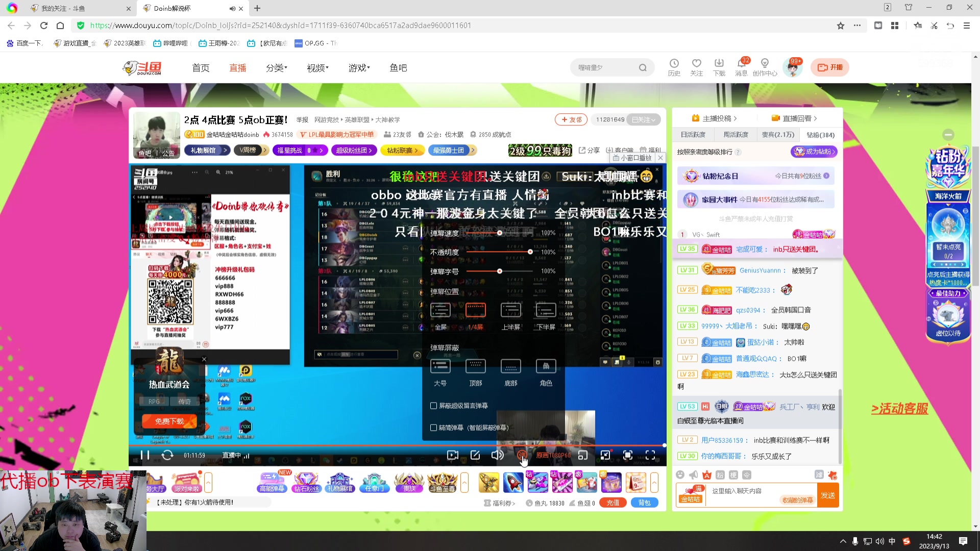Open 钻石粉丝 icon under player

pyautogui.click(x=306, y=482)
